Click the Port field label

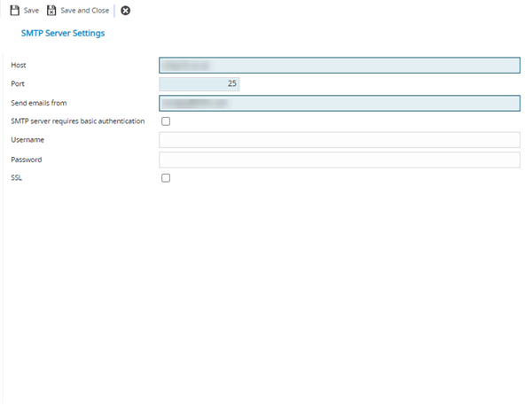pyautogui.click(x=18, y=83)
